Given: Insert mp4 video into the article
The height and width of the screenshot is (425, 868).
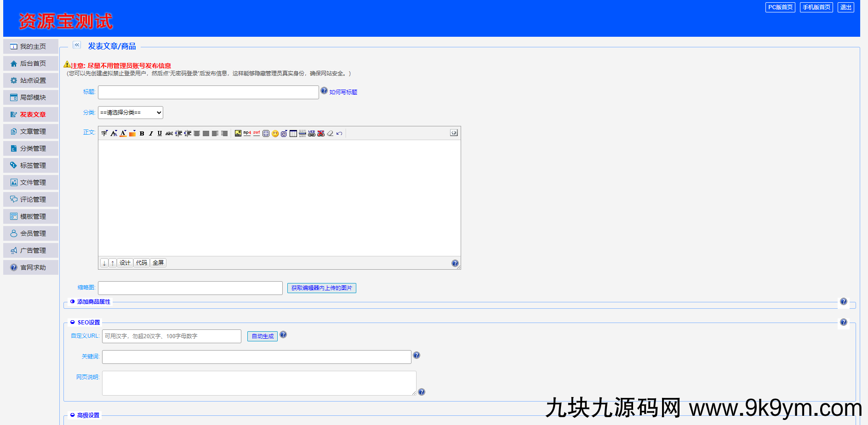Looking at the screenshot, I should coord(247,133).
